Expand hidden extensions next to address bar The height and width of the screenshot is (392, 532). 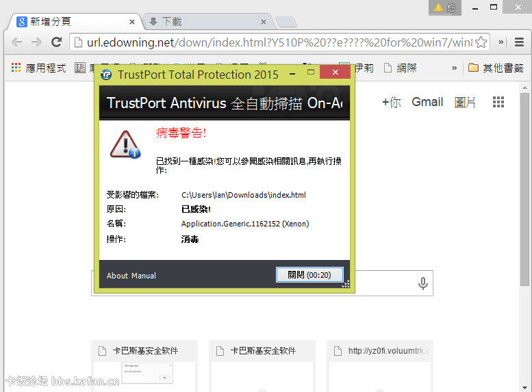coord(501,42)
